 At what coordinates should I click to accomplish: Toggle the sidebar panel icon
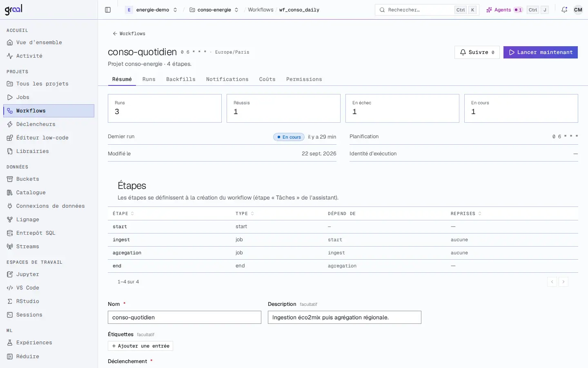pos(108,10)
